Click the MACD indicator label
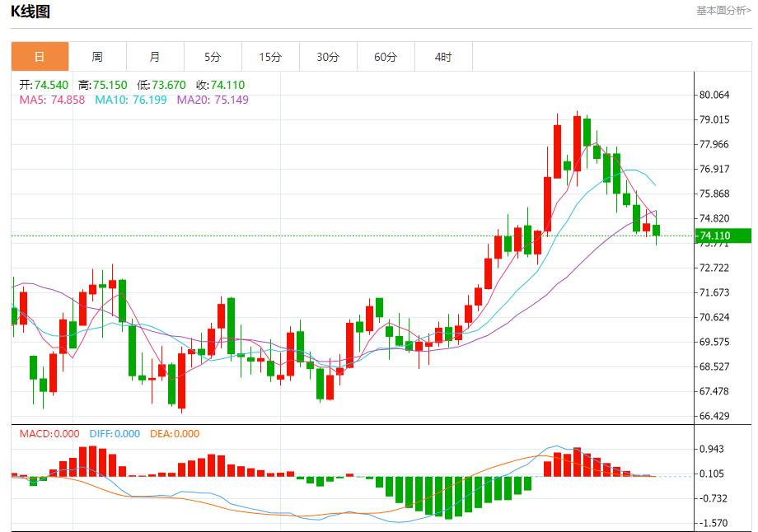This screenshot has height=532, width=758. 49,434
